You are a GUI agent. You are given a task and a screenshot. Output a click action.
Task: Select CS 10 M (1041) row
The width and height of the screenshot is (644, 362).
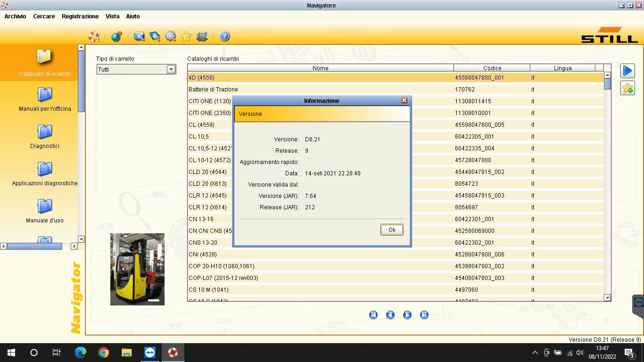coord(396,289)
